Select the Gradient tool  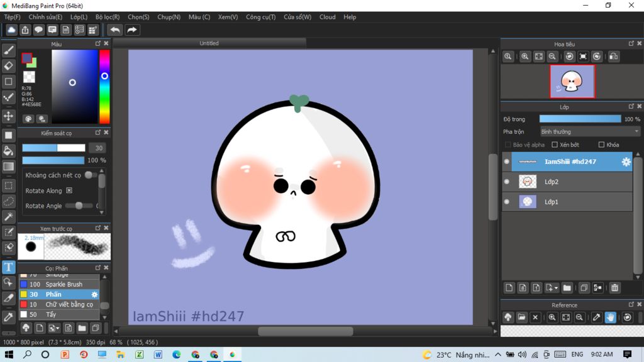coord(9,167)
